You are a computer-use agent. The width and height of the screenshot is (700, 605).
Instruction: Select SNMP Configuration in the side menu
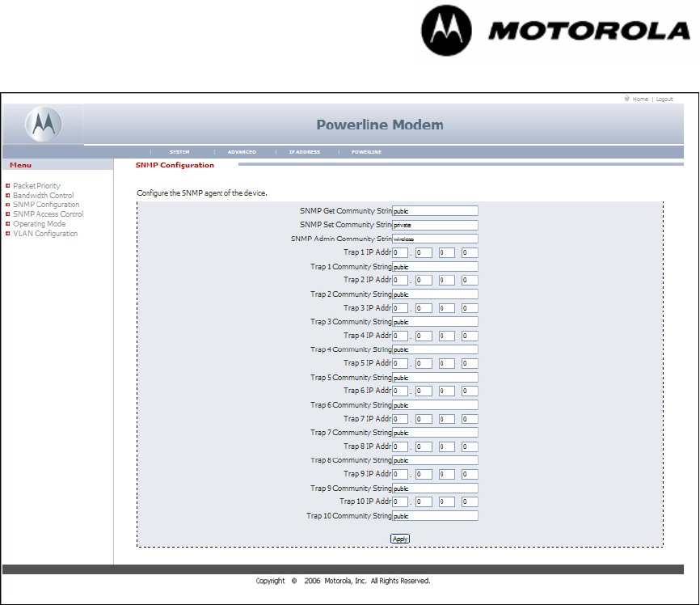46,205
